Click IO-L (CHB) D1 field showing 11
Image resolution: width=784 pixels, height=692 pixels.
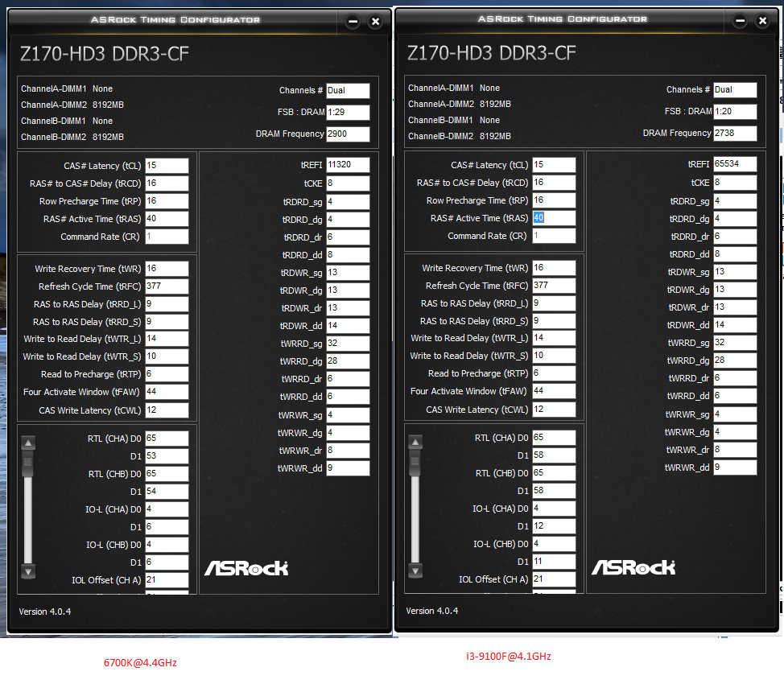[554, 562]
